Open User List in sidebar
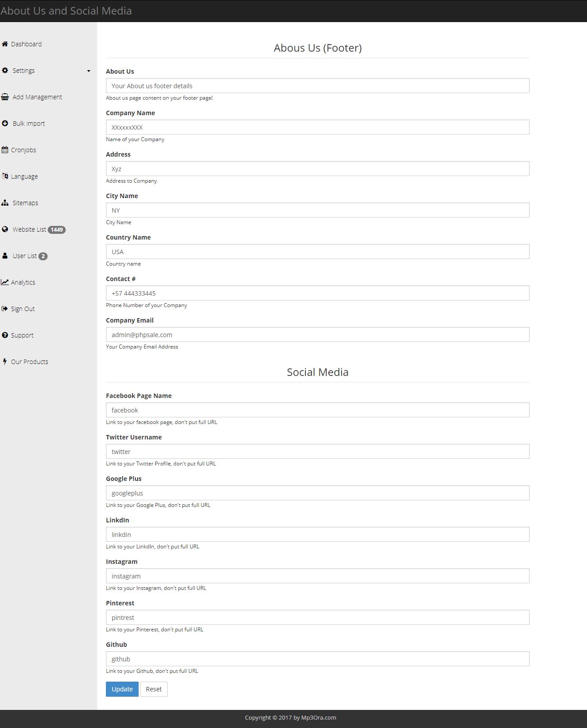This screenshot has width=587, height=728. (25, 256)
